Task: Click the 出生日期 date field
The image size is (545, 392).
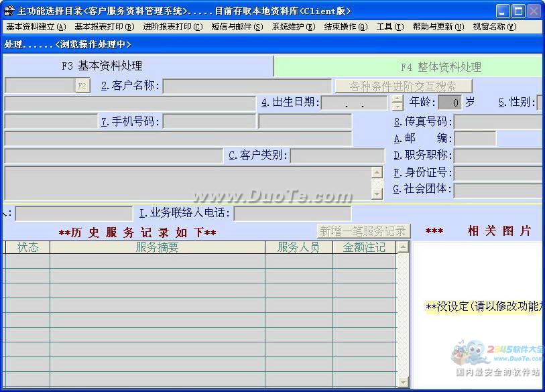Action: [x=354, y=103]
